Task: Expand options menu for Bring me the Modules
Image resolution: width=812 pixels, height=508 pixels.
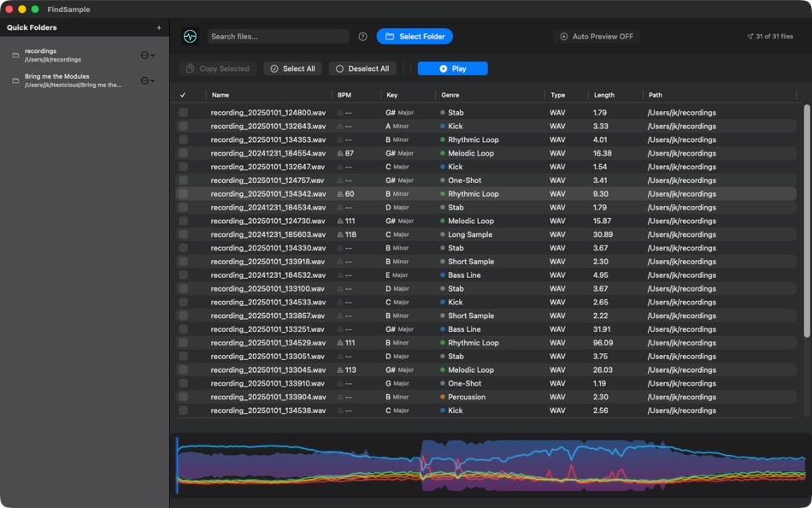Action: point(148,80)
